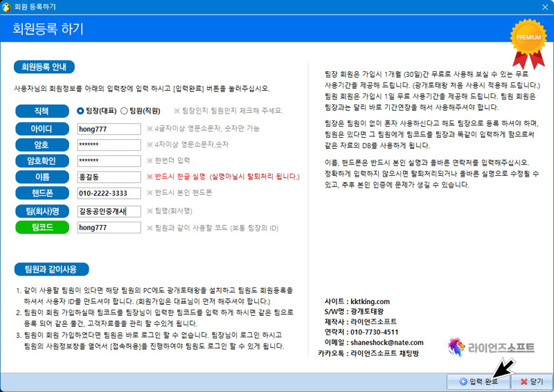The height and width of the screenshot is (392, 554).
Task: Select the 팀장(대표) radio button
Action: [80, 111]
